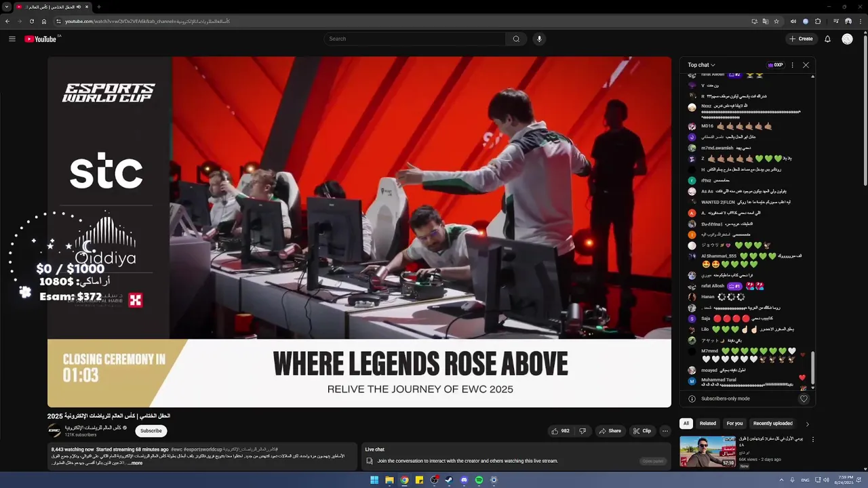Open options for recommended video card

[x=813, y=439]
